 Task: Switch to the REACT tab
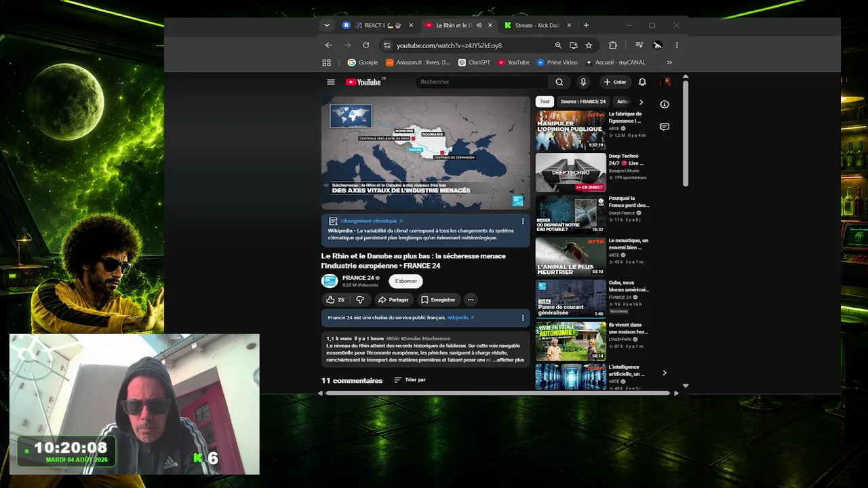click(x=378, y=26)
